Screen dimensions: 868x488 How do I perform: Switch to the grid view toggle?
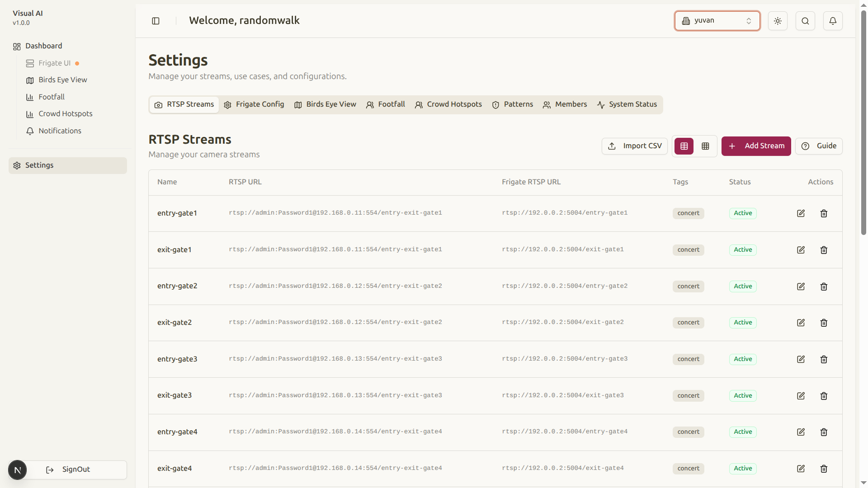click(x=705, y=146)
